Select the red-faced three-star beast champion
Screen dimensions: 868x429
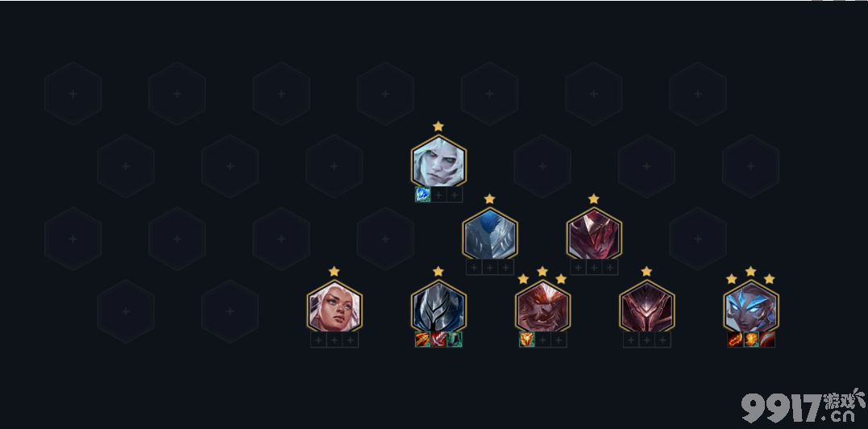(x=542, y=306)
